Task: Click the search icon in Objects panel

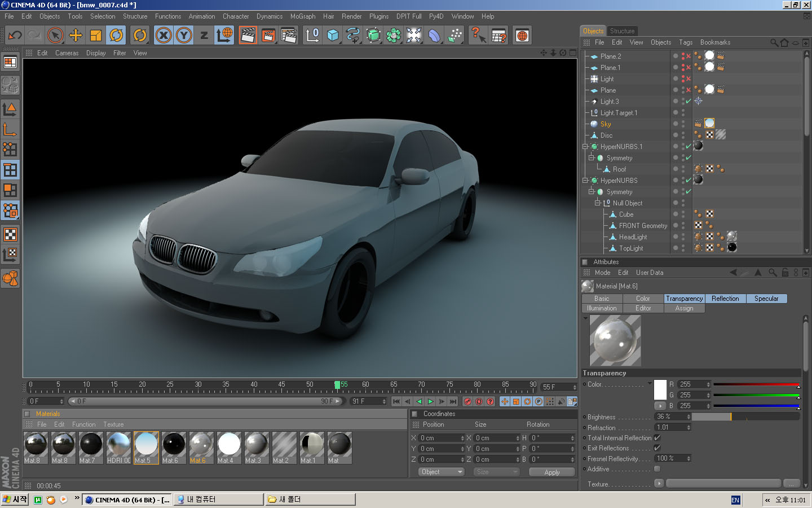Action: click(774, 42)
